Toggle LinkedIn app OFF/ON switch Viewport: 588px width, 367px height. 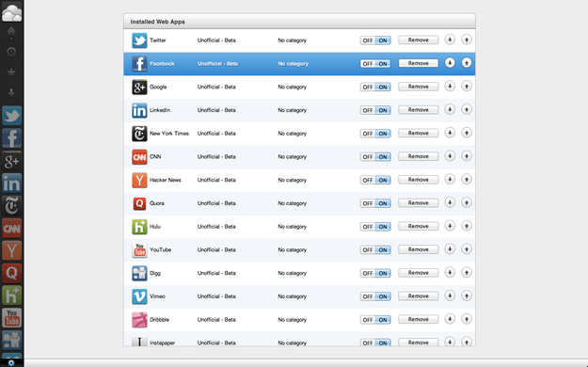point(375,110)
